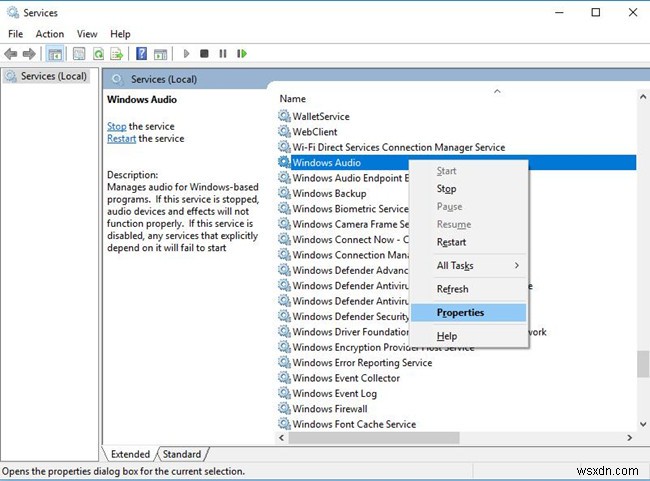The width and height of the screenshot is (650, 481).
Task: Toggle the Show/Hide Action Pane icon
Action: pyautogui.click(x=160, y=54)
